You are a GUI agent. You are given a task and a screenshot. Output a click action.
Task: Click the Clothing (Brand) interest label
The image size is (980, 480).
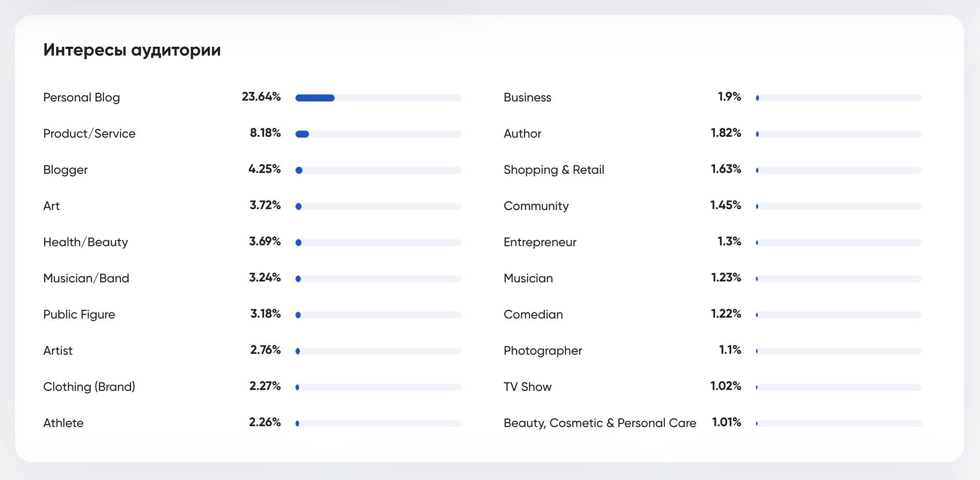click(x=89, y=387)
